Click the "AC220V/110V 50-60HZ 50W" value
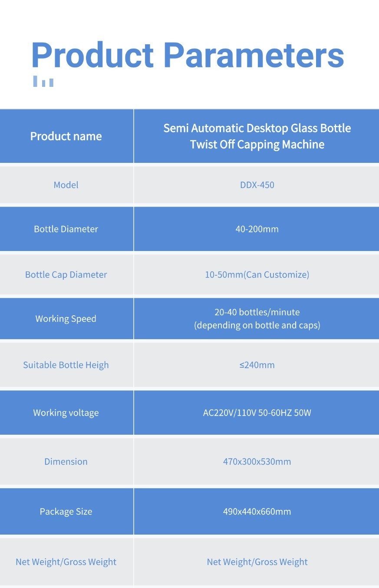Image resolution: width=379 pixels, height=588 pixels. (x=257, y=413)
